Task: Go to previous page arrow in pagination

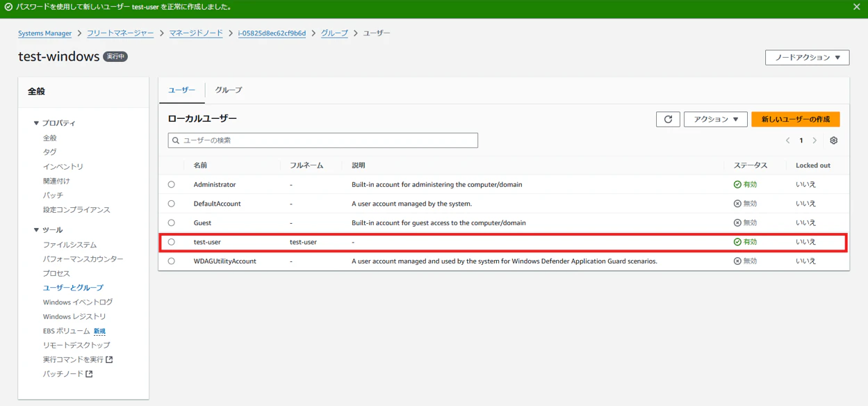Action: coord(787,140)
